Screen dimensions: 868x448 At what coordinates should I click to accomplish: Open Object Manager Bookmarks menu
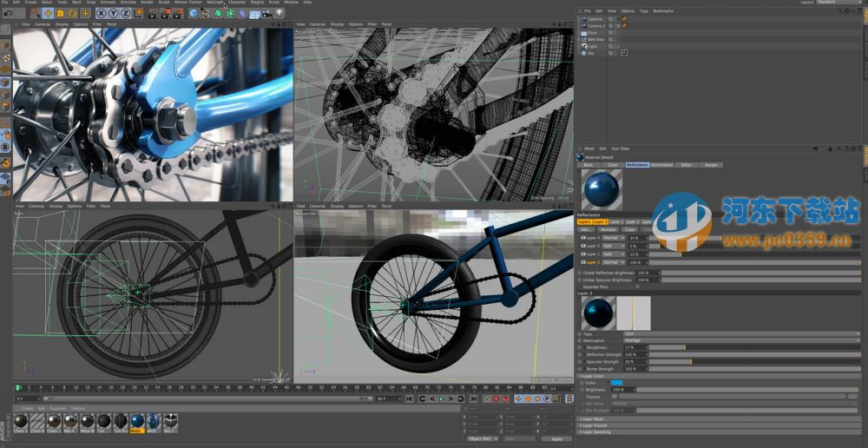pos(663,11)
